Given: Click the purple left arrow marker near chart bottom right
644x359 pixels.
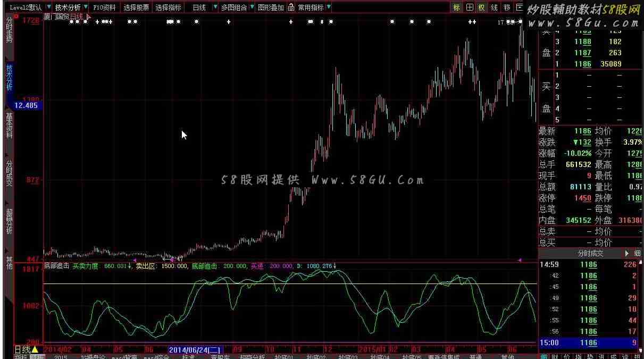Looking at the screenshot, I should (x=520, y=260).
